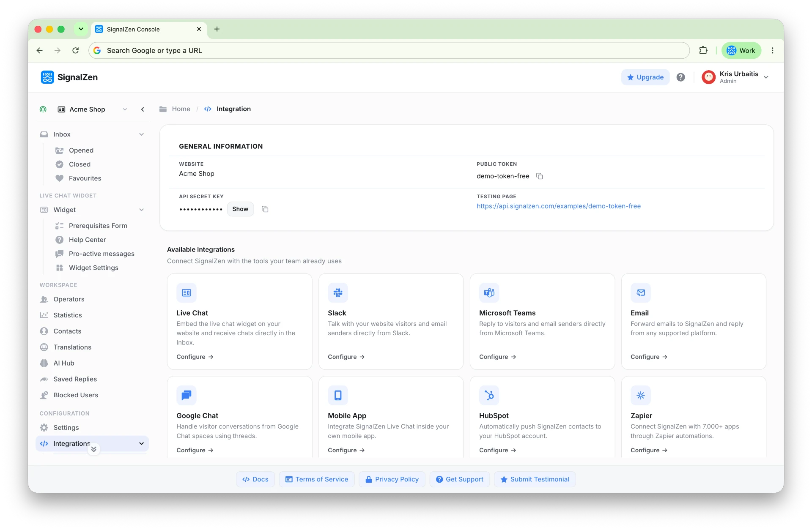
Task: Open the browser three-dot menu
Action: pos(772,50)
